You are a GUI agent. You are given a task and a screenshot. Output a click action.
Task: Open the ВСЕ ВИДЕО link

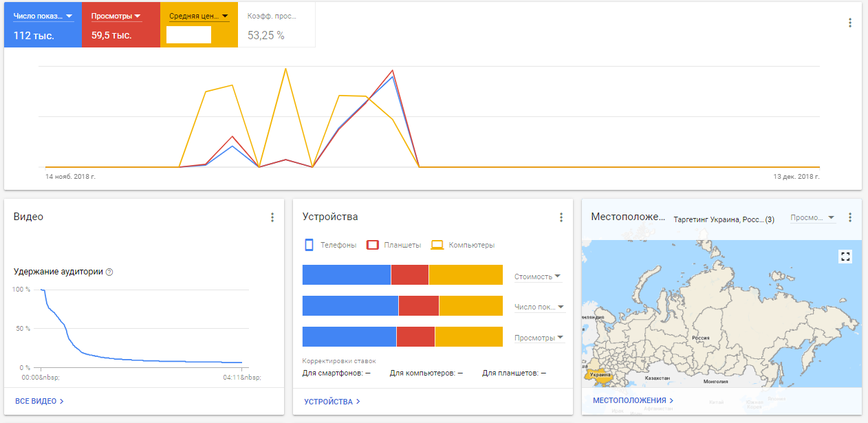pos(39,401)
